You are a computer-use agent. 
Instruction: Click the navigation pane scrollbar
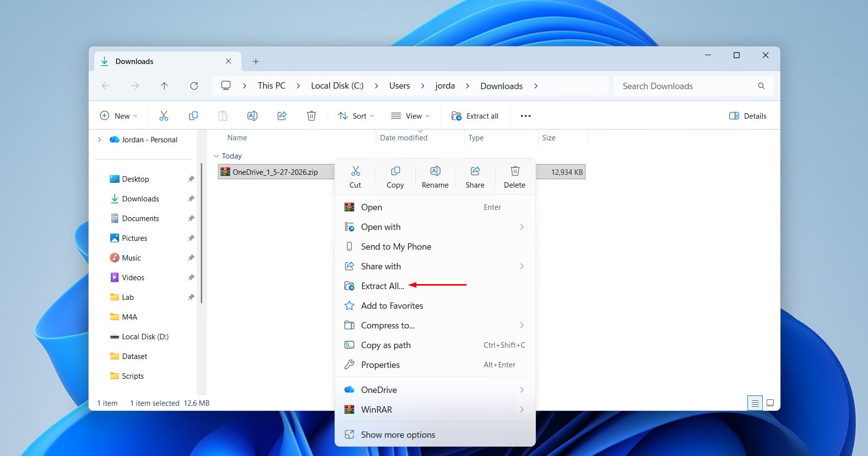(x=201, y=233)
